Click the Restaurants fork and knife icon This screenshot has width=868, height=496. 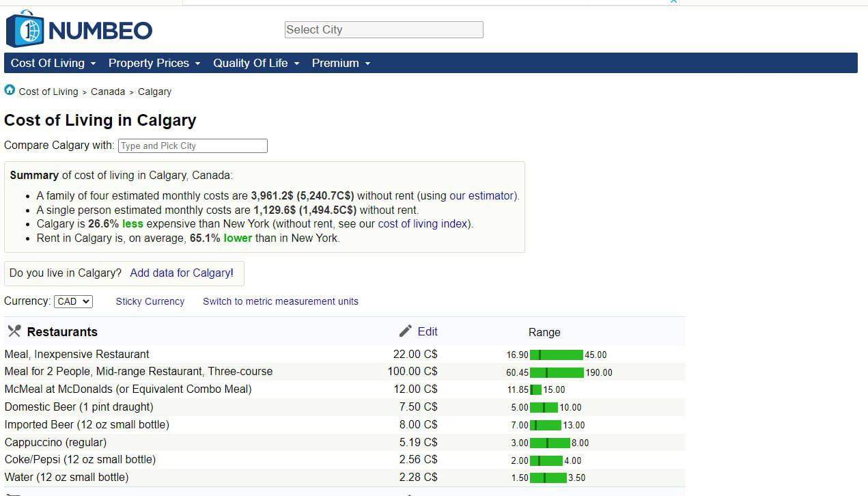click(14, 331)
